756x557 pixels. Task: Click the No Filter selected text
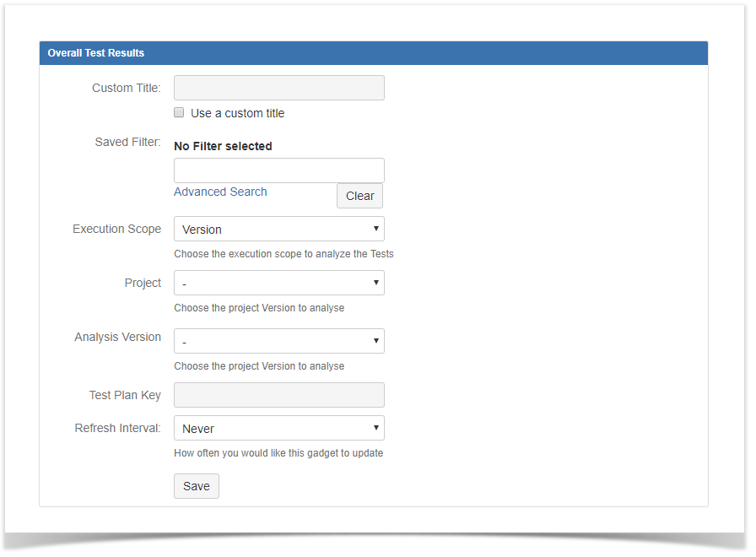224,146
